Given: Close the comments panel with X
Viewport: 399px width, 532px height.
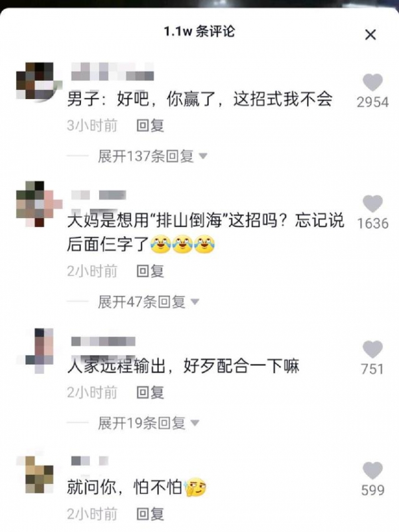Looking at the screenshot, I should coord(370,35).
